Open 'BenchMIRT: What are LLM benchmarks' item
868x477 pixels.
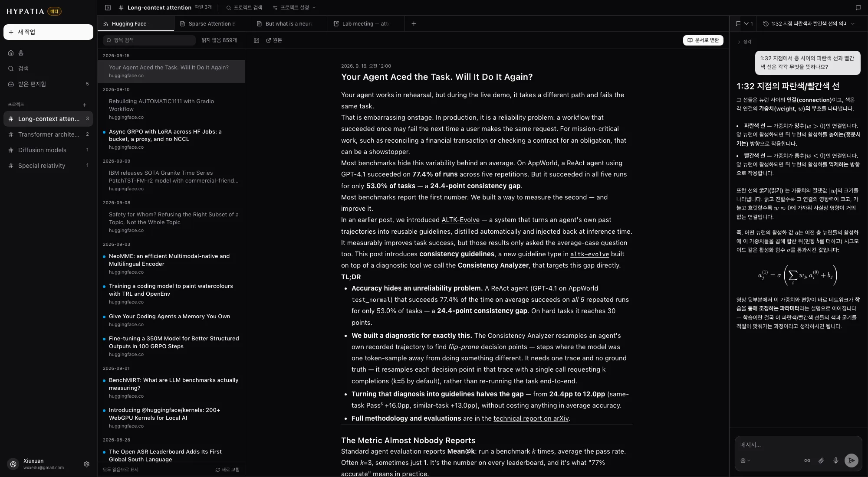click(x=171, y=388)
